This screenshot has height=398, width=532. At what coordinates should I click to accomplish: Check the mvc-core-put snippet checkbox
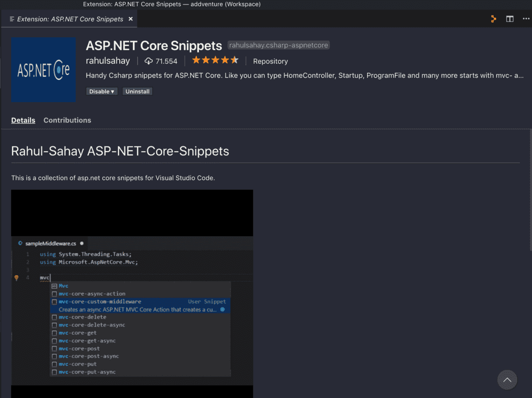click(55, 364)
